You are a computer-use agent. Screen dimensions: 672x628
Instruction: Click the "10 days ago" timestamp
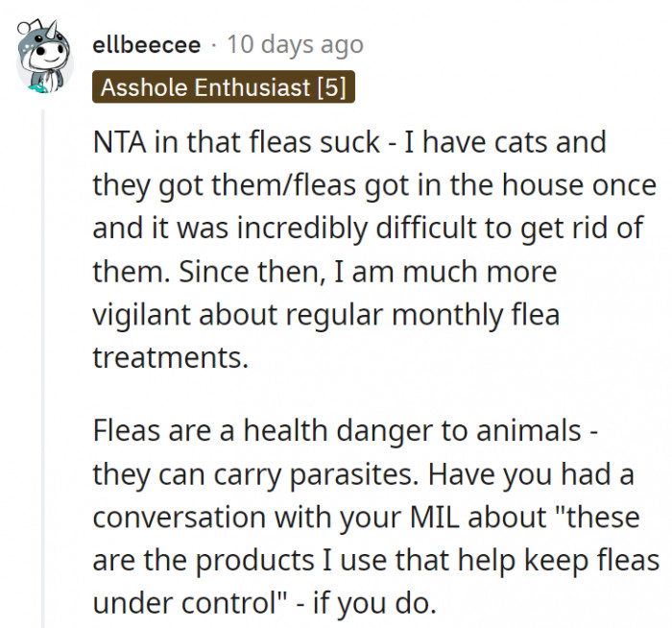pyautogui.click(x=295, y=44)
